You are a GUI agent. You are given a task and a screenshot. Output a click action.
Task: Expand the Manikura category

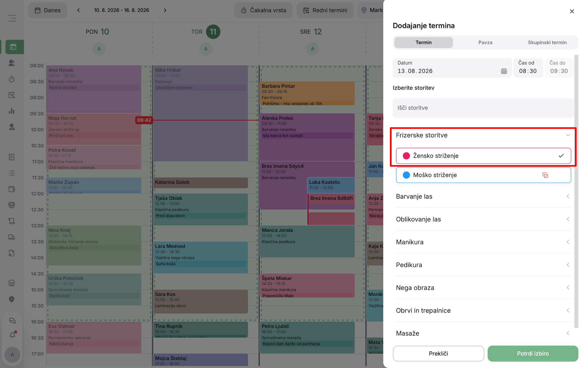[483, 242]
